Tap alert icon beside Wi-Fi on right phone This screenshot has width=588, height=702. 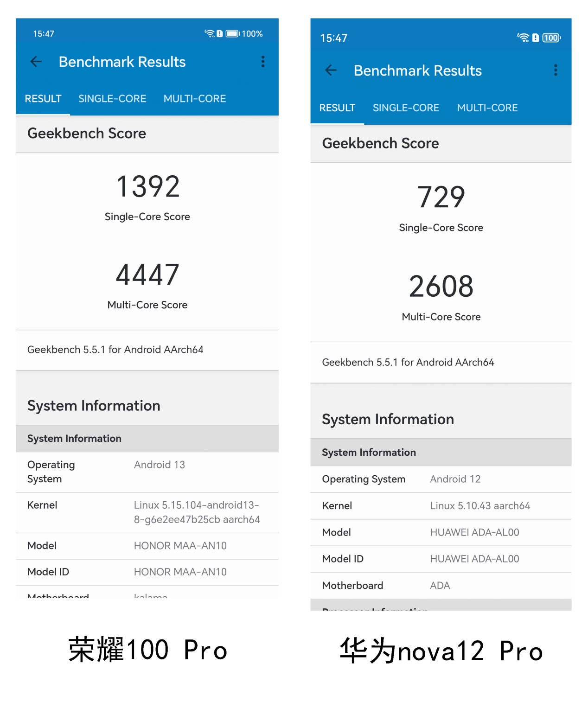[536, 38]
